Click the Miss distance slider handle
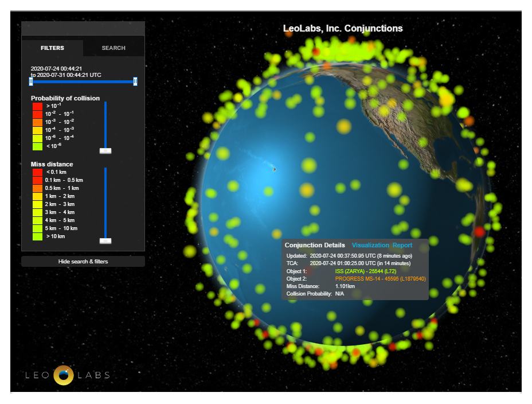 click(105, 240)
